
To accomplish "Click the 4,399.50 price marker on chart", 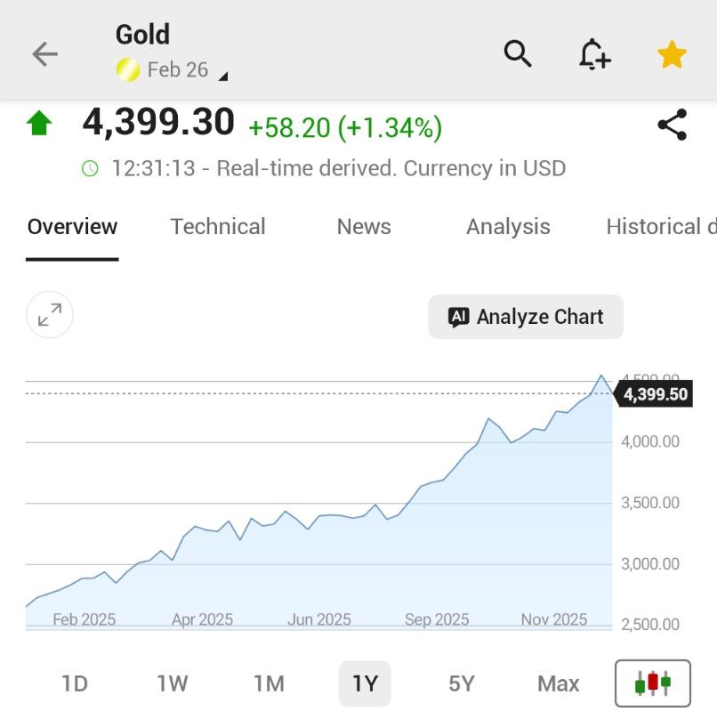I will [x=653, y=394].
